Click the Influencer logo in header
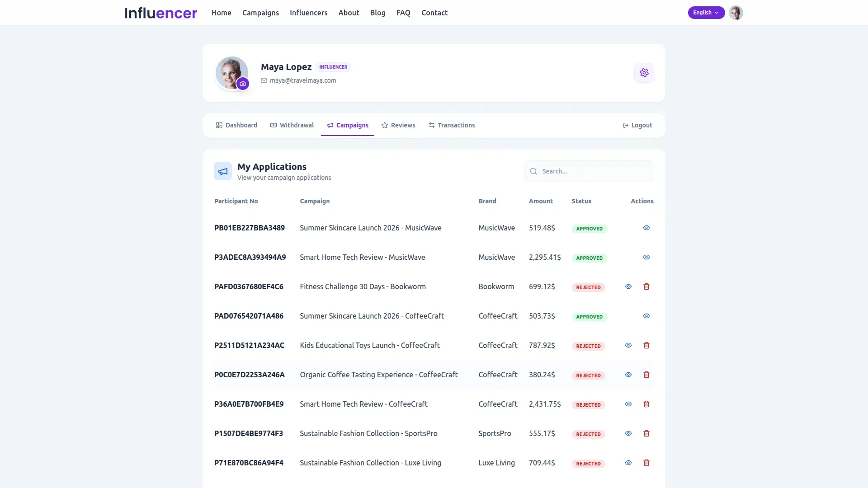The image size is (868, 488). [x=160, y=13]
